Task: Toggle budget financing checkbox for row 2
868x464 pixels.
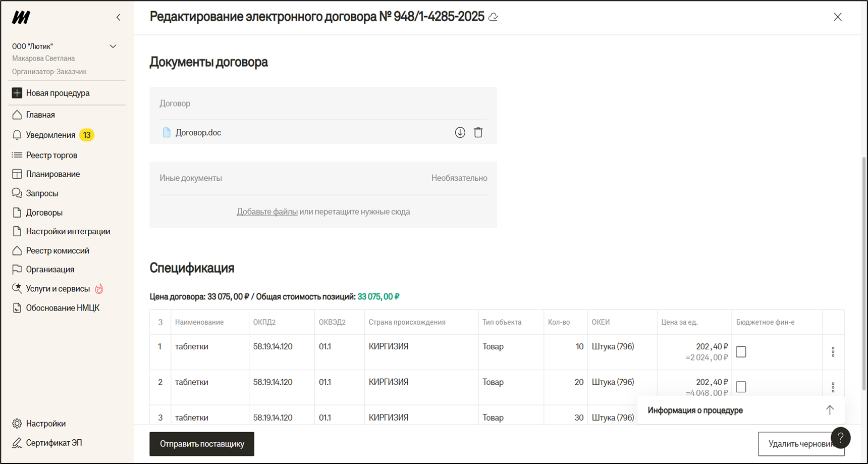Action: (741, 387)
